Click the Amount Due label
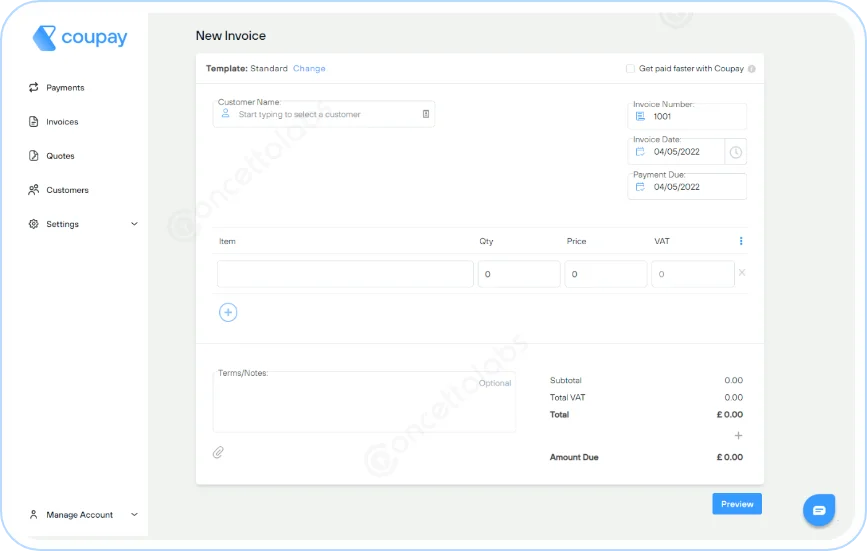 [x=574, y=457]
